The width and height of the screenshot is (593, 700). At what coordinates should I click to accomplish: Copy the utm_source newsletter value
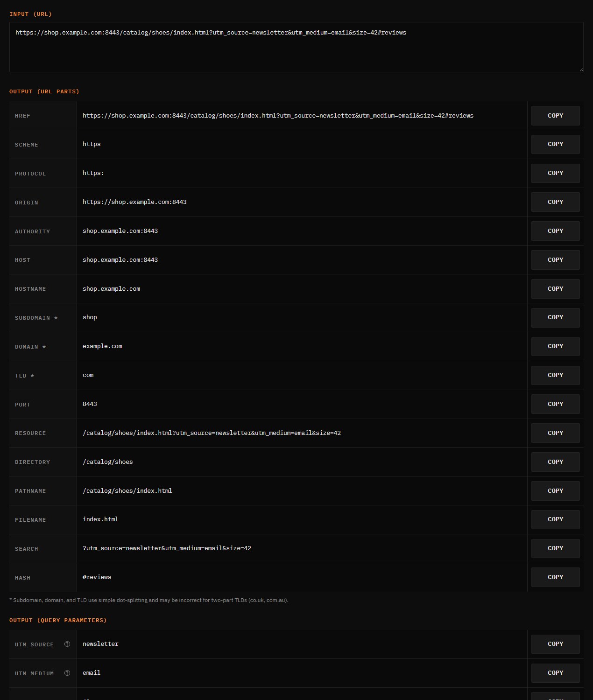(555, 644)
